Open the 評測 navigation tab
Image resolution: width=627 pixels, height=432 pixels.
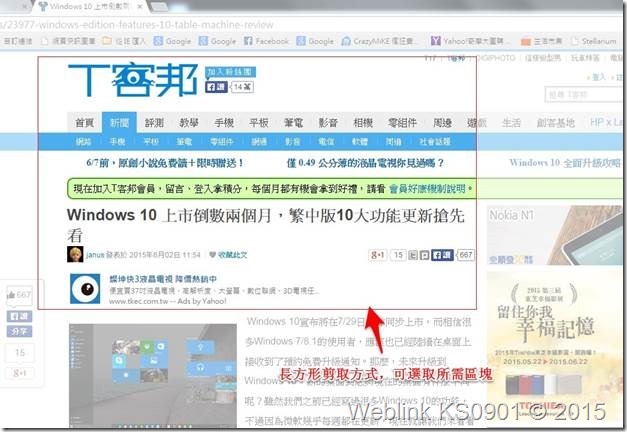[x=153, y=122]
